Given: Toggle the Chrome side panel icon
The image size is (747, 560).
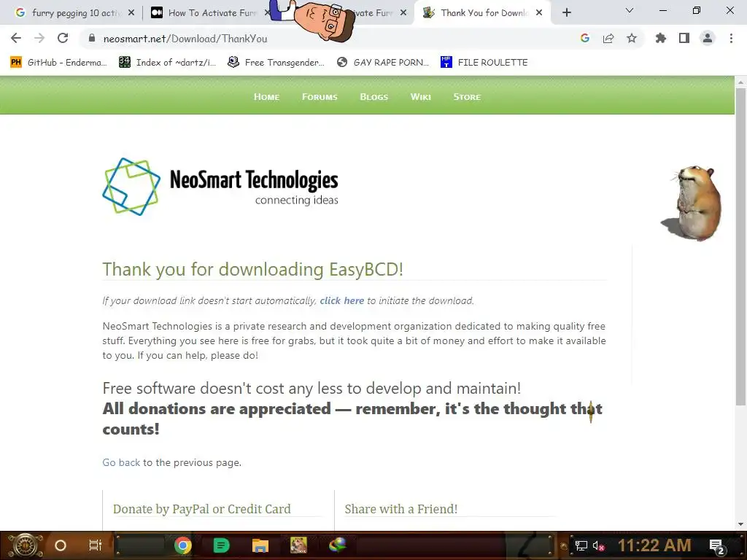Looking at the screenshot, I should tap(684, 38).
